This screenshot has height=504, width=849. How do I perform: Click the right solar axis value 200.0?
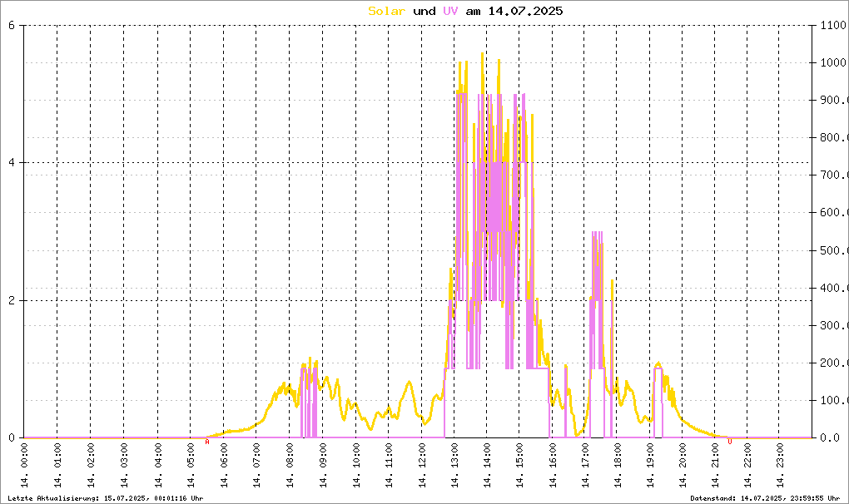834,363
